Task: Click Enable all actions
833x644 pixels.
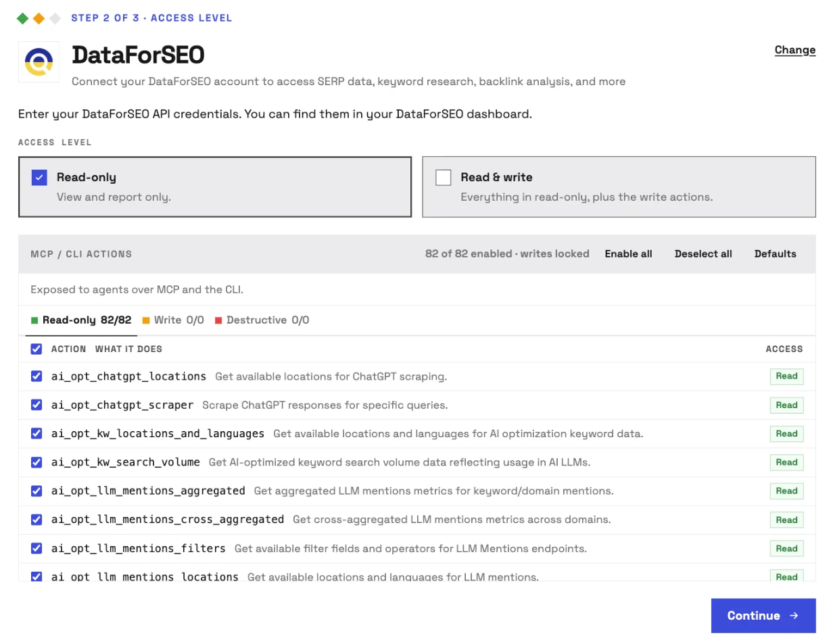Action: pyautogui.click(x=628, y=254)
